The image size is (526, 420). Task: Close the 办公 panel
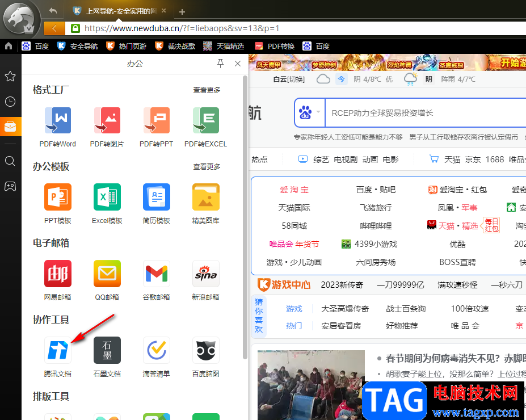[x=238, y=64]
